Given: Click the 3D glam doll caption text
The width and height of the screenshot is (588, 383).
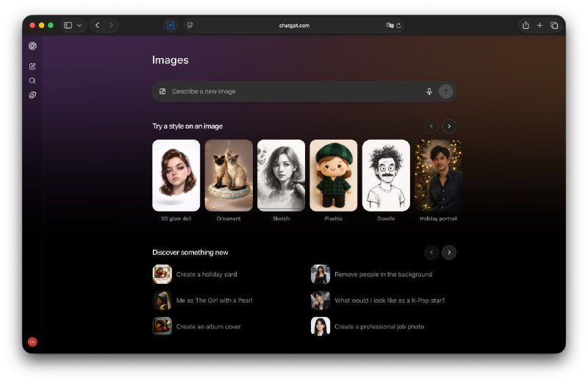Looking at the screenshot, I should coord(176,218).
